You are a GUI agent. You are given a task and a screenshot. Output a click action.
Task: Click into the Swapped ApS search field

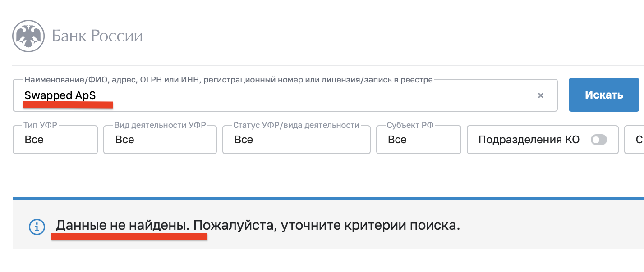pos(271,95)
